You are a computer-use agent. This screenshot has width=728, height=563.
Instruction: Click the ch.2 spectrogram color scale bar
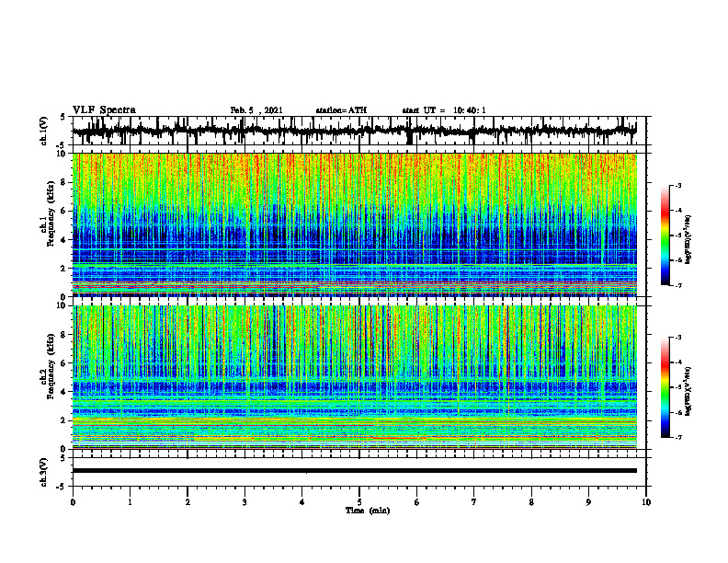coord(665,387)
